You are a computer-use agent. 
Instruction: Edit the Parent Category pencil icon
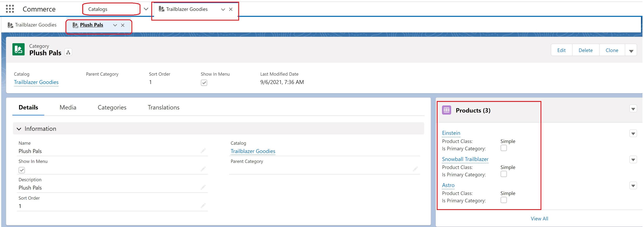point(415,169)
